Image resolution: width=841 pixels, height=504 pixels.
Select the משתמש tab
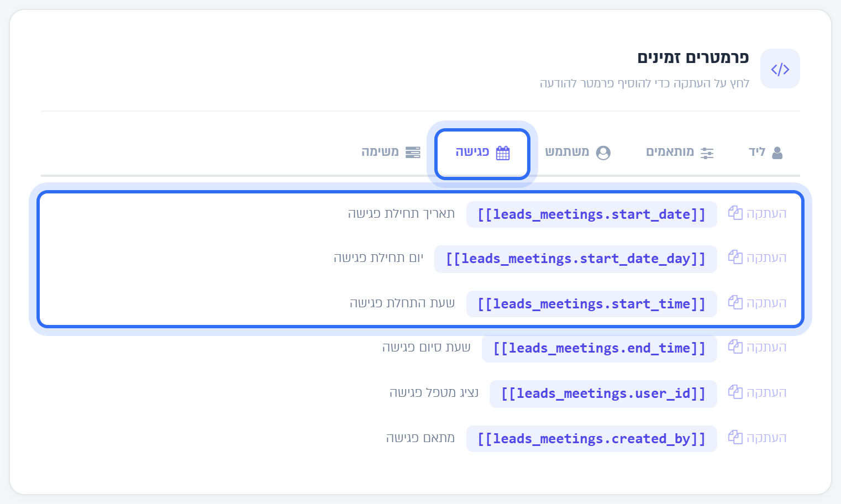pos(577,153)
